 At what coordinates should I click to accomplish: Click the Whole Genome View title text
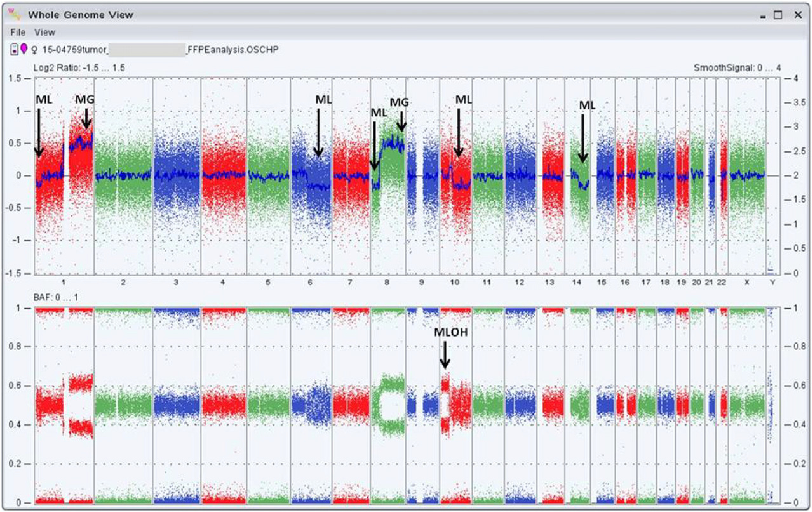[81, 15]
